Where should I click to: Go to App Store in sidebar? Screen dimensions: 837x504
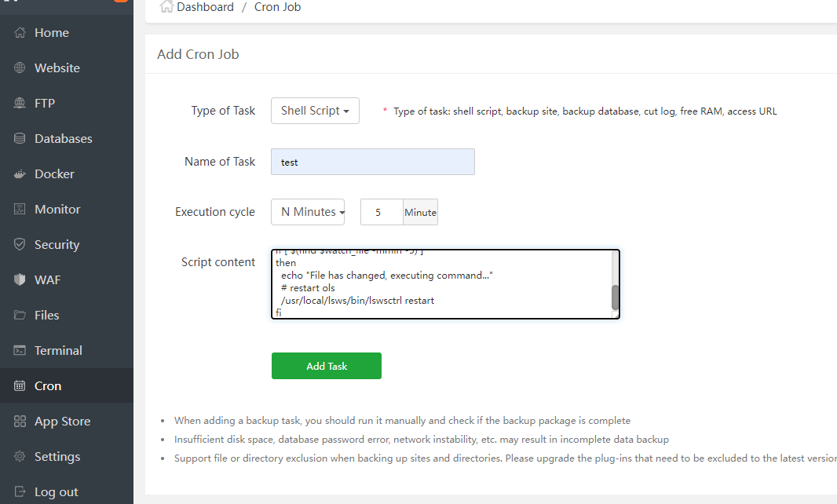[62, 422]
